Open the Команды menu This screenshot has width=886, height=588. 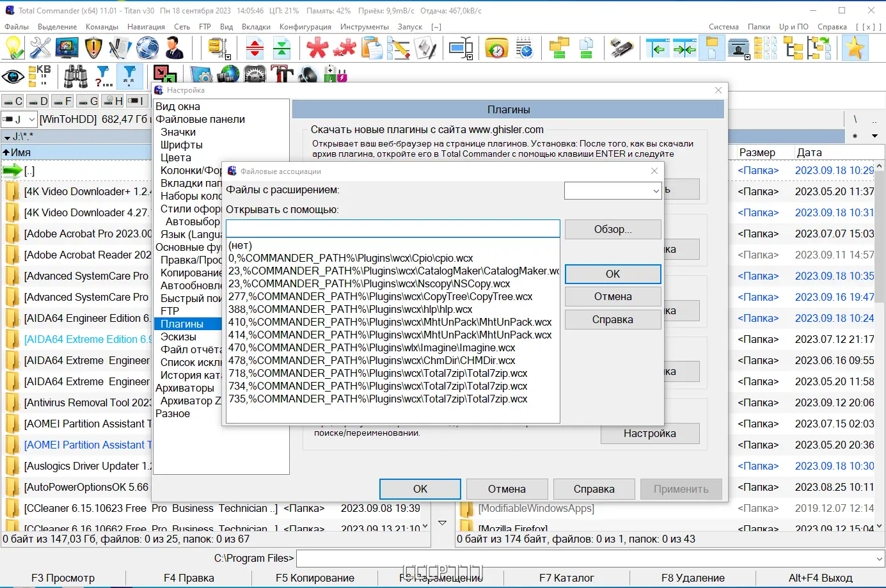102,27
